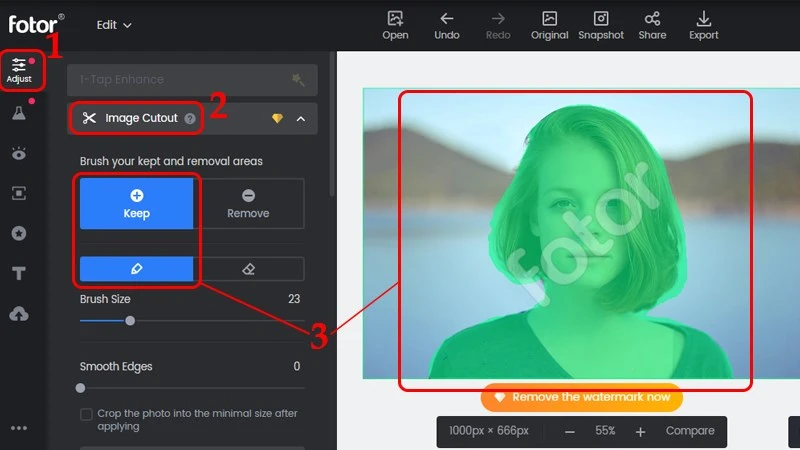Enable crop to minimal size checkbox
The height and width of the screenshot is (450, 800).
(x=86, y=414)
